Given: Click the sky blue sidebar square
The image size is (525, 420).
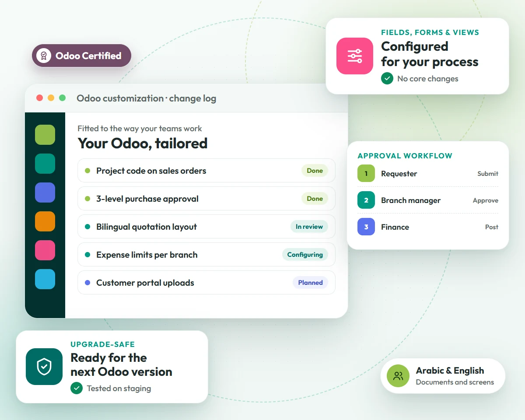Looking at the screenshot, I should coord(45,279).
